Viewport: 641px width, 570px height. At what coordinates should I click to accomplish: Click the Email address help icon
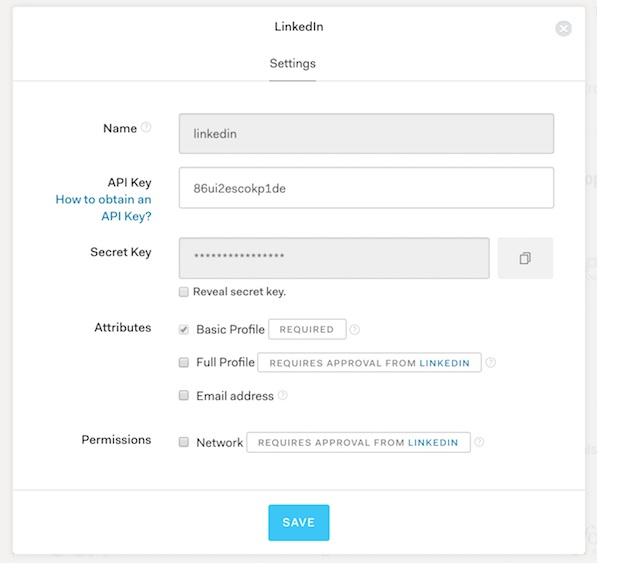tap(283, 396)
